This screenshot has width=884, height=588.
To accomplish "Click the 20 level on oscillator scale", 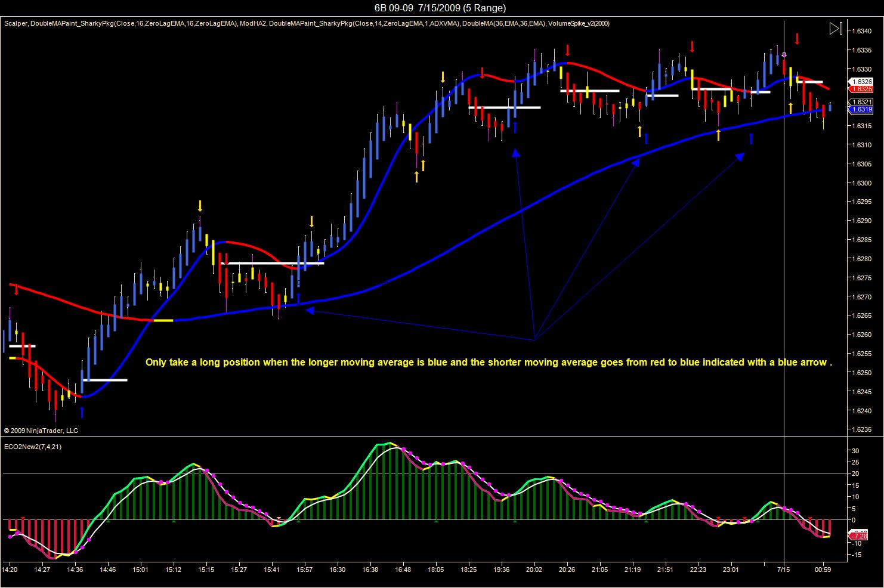I will 855,474.
